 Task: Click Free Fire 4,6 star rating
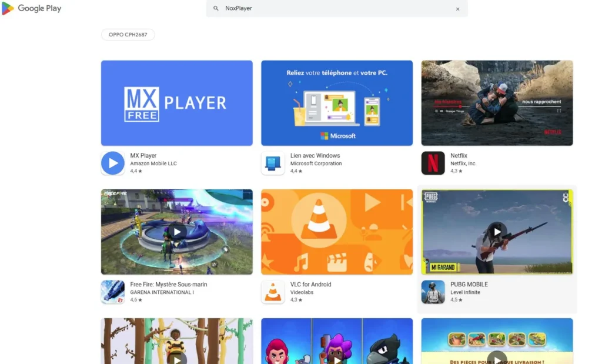click(x=136, y=300)
